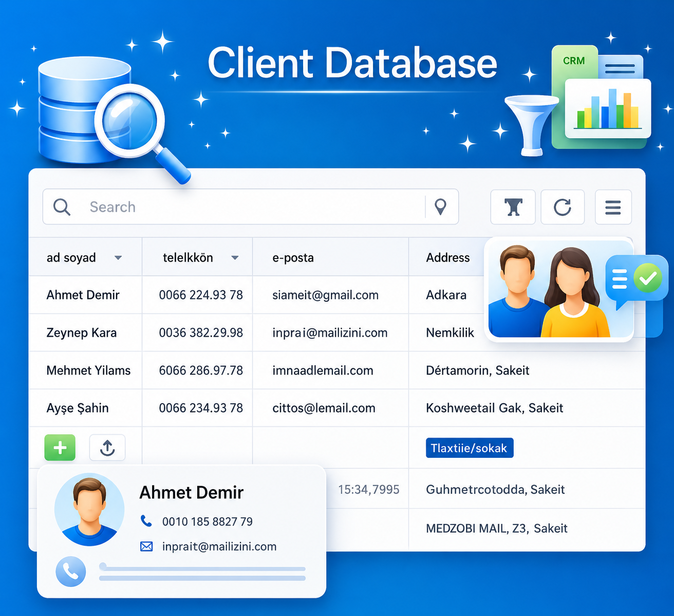Click the e-posta column header

pyautogui.click(x=293, y=257)
